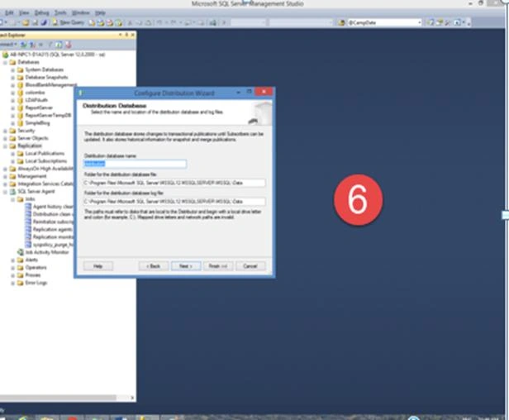
Task: Click the New Query toolbar button
Action: [x=69, y=22]
